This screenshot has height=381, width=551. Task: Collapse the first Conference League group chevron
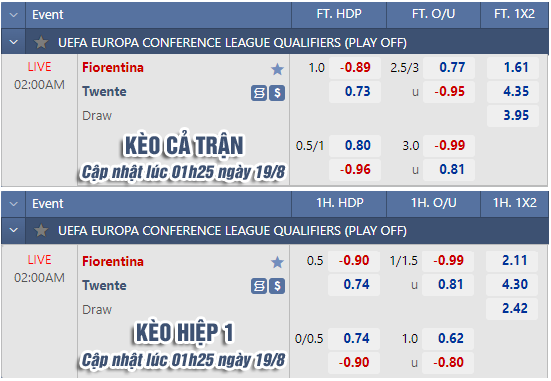click(x=14, y=42)
